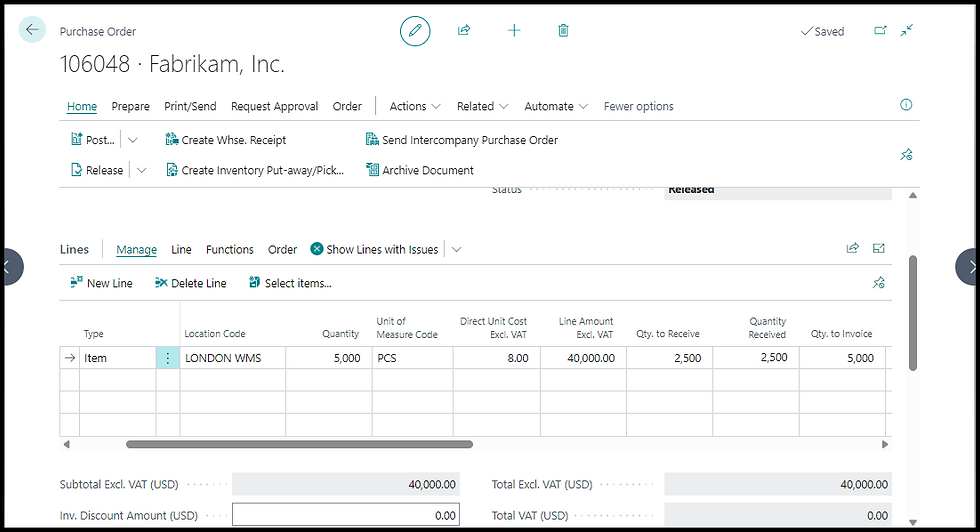Click Create Whse. Receipt
Image resolution: width=980 pixels, height=532 pixels.
226,139
